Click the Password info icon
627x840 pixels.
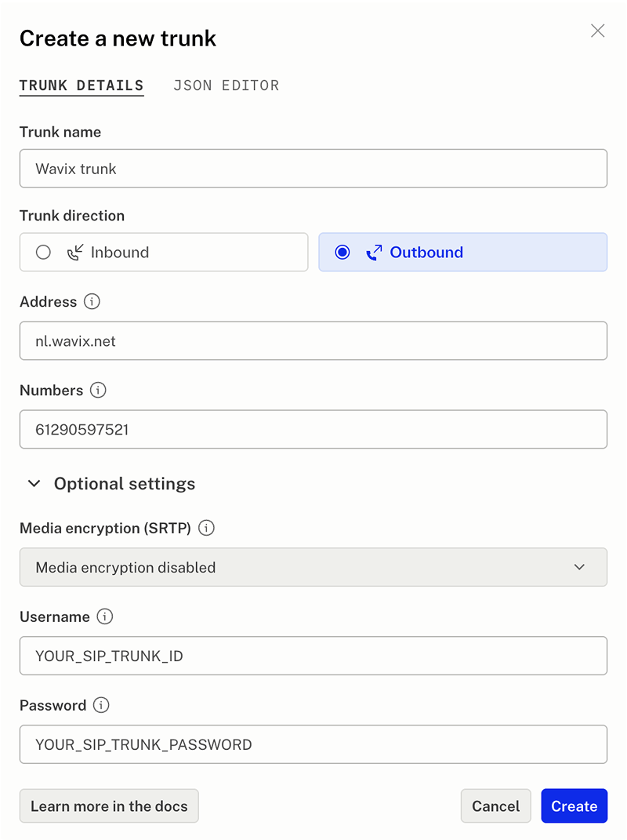tap(101, 706)
